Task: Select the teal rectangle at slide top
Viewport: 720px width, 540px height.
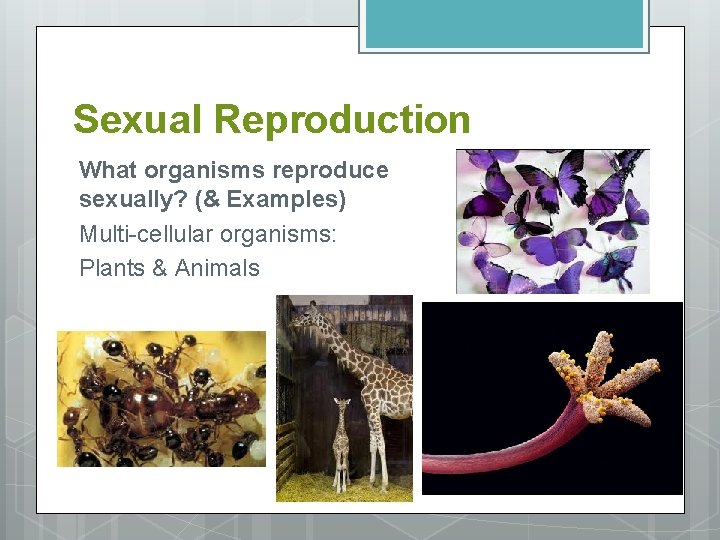Action: pyautogui.click(x=504, y=26)
